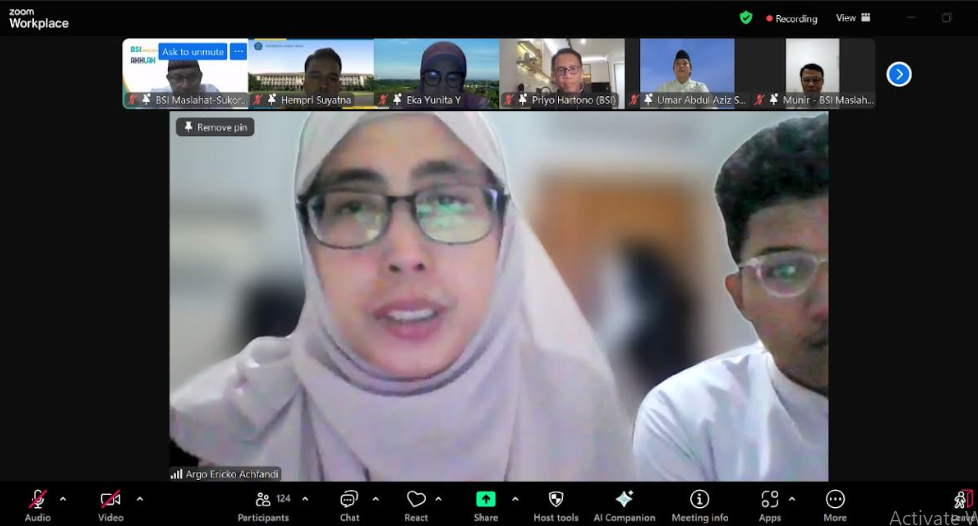Select Priyo Hartono (BSI) video thumbnail
Screen dimensions: 978x526
tap(562, 73)
